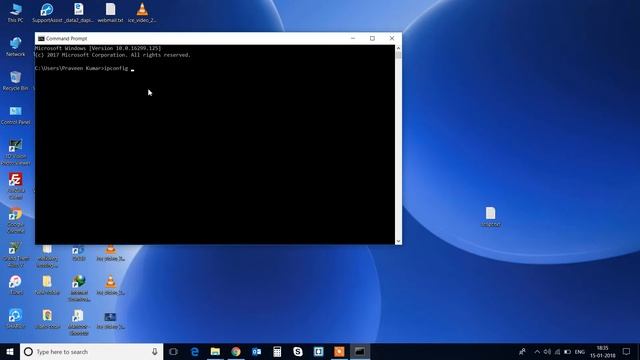Maximize the Command Prompt window
Screen dimensions: 640x360
[x=372, y=38]
